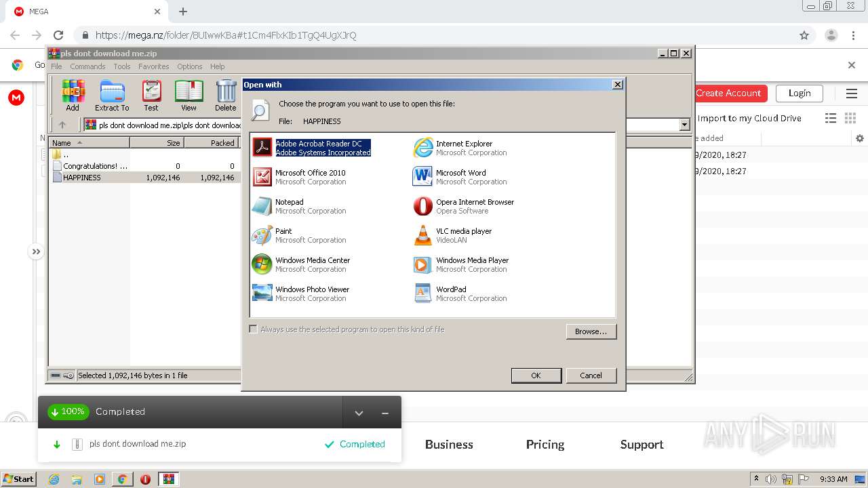Open the Windows Start menu
Viewport: 868px width, 488px height.
[18, 479]
